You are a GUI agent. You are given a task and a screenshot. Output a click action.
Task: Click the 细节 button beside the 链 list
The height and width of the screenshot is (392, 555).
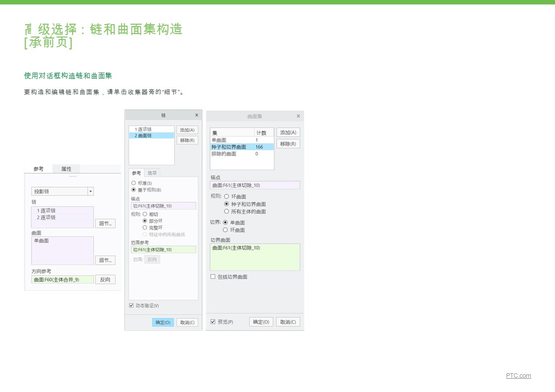click(x=105, y=223)
